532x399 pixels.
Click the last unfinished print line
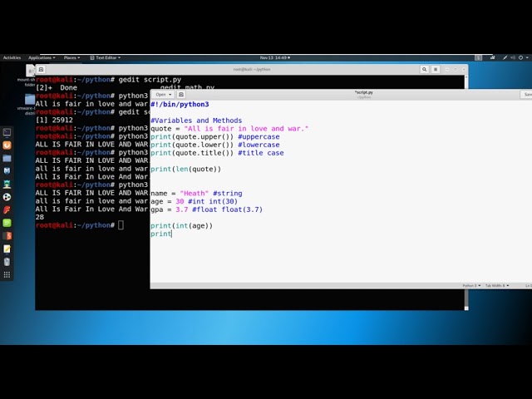pyautogui.click(x=161, y=234)
